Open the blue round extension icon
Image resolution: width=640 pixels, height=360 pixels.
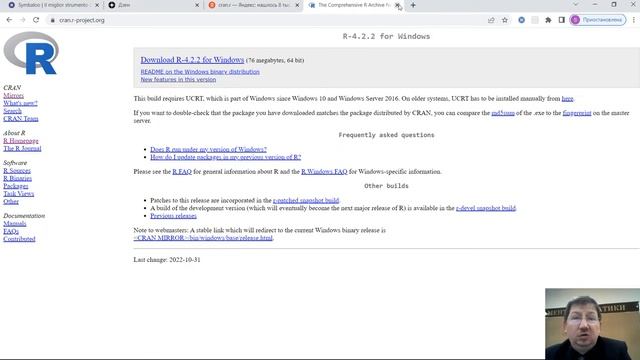pos(521,20)
